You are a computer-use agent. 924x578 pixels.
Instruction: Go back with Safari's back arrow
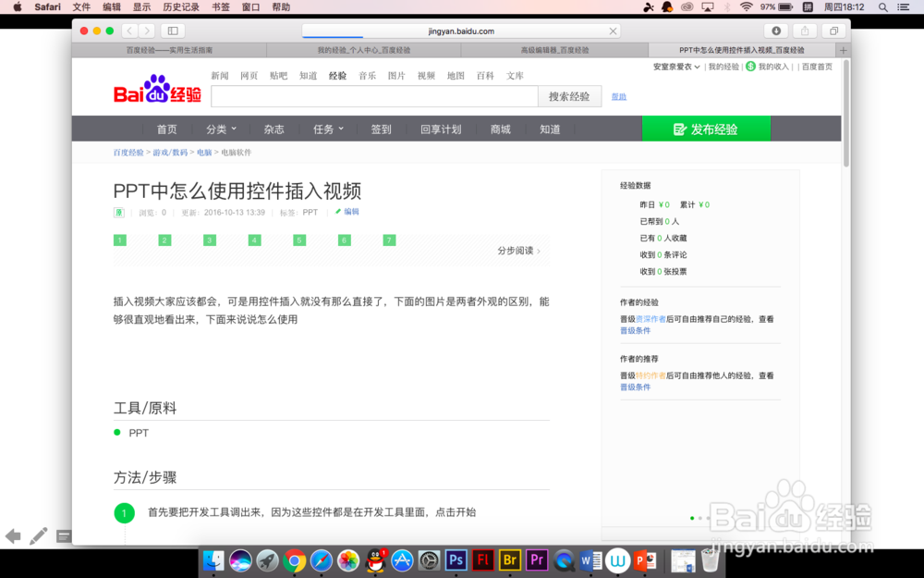click(129, 31)
